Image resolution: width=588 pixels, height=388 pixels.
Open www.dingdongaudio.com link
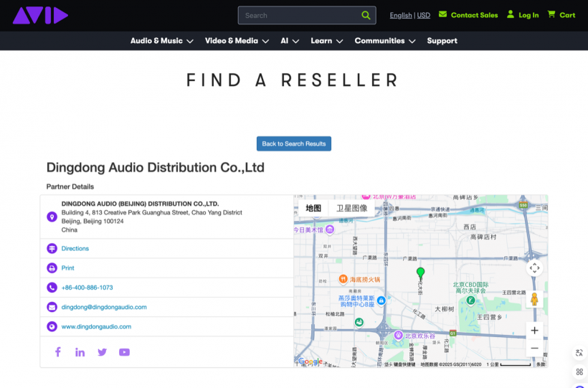coord(96,326)
